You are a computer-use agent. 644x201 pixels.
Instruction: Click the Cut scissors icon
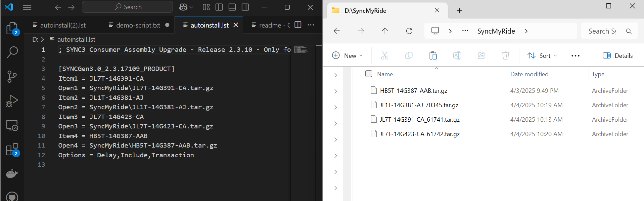[385, 55]
